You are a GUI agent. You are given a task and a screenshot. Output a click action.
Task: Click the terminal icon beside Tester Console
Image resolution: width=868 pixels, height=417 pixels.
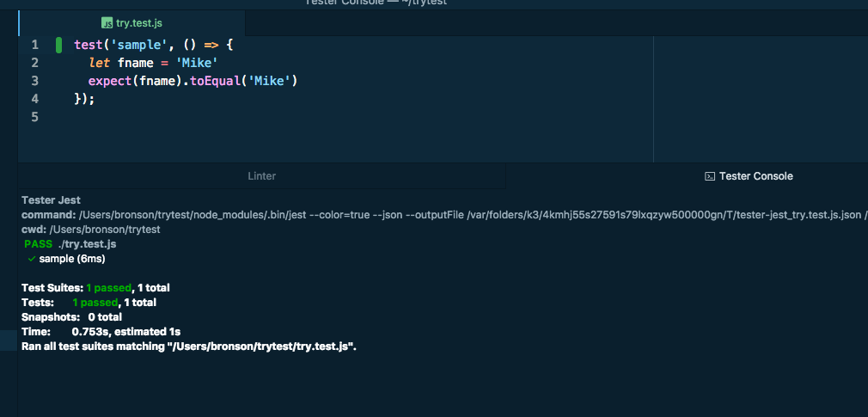[709, 176]
